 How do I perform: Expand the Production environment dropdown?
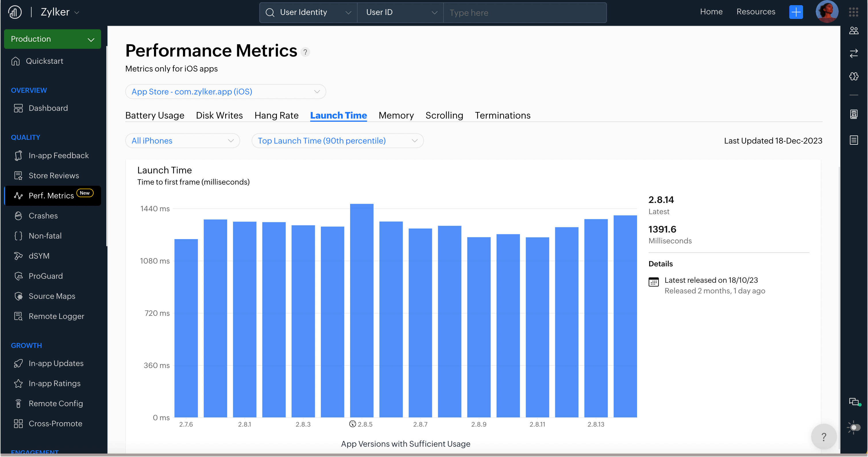(x=52, y=39)
